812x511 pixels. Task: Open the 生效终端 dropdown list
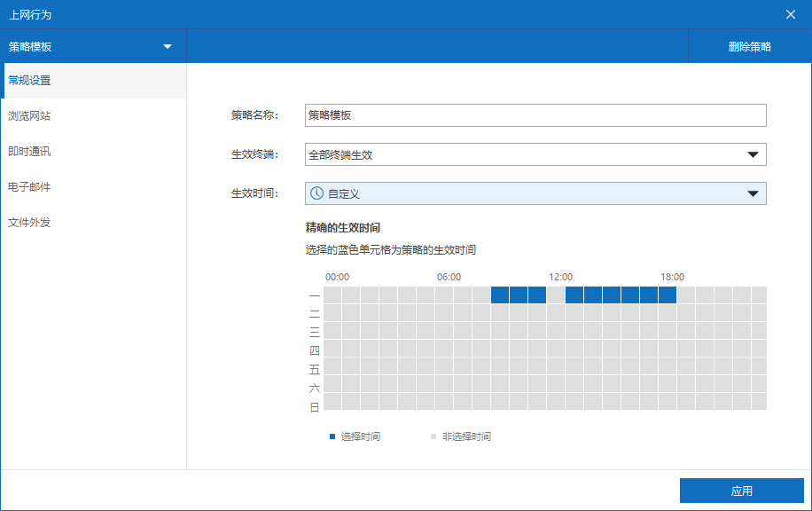coord(753,154)
